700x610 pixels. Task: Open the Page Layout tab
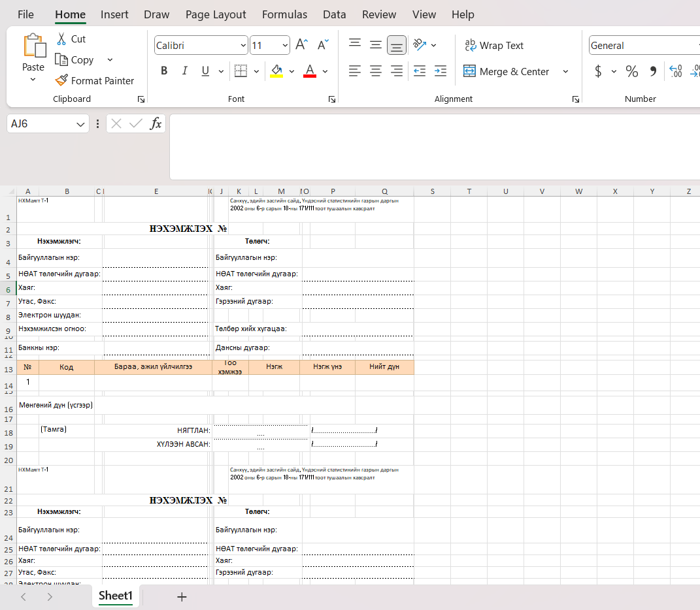pyautogui.click(x=216, y=15)
